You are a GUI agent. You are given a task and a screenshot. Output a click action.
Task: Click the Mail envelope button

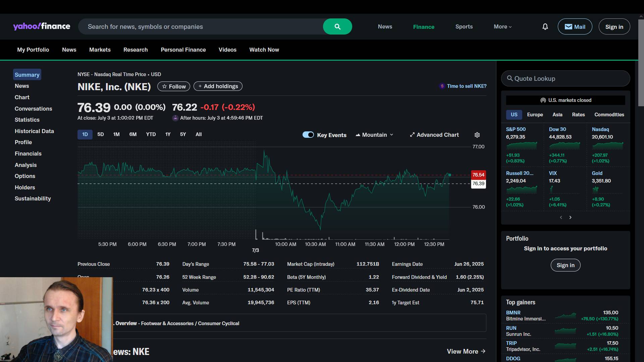click(x=575, y=26)
